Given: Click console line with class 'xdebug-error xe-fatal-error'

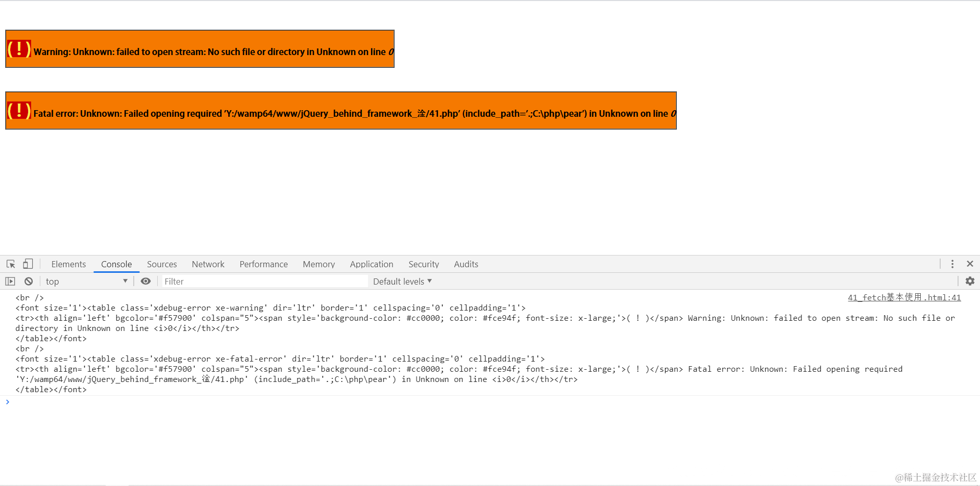Looking at the screenshot, I should tap(280, 359).
